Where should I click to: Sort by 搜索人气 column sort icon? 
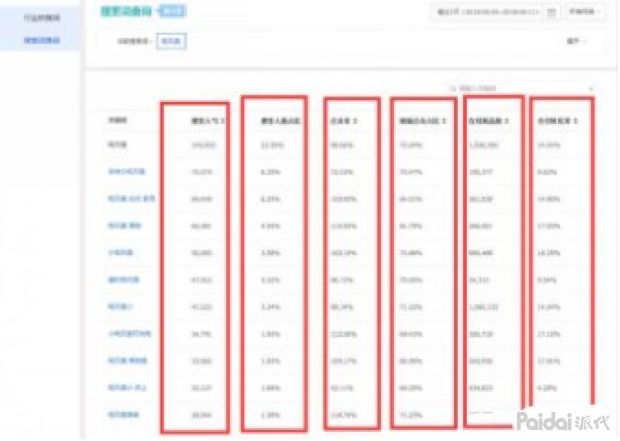click(223, 121)
